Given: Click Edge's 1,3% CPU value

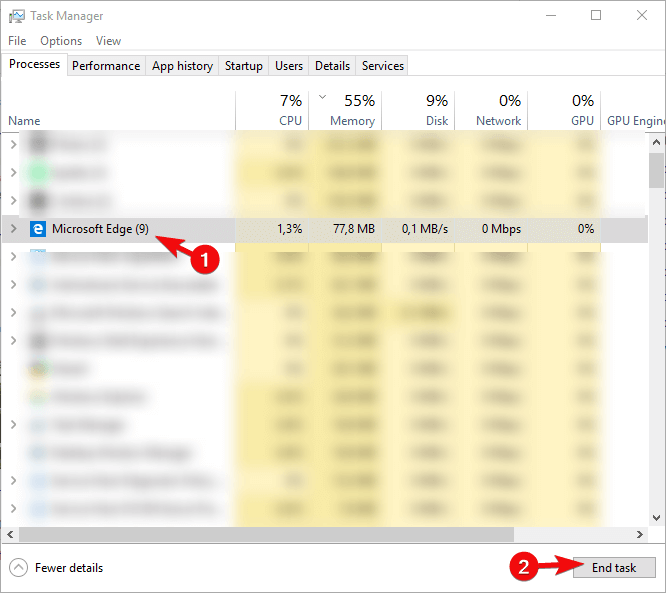Looking at the screenshot, I should (x=290, y=229).
